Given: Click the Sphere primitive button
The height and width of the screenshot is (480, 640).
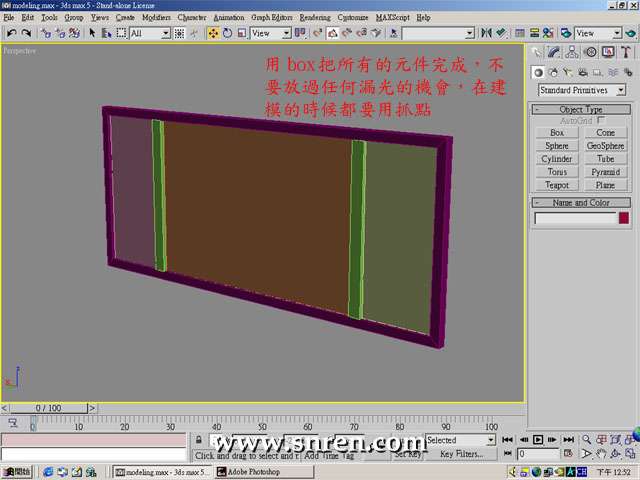Looking at the screenshot, I should 557,146.
